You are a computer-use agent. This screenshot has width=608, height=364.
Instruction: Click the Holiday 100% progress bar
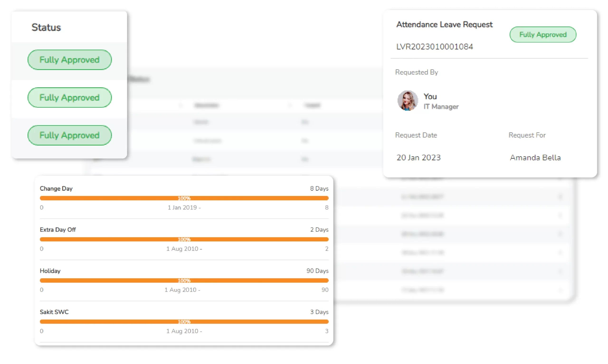point(184,280)
